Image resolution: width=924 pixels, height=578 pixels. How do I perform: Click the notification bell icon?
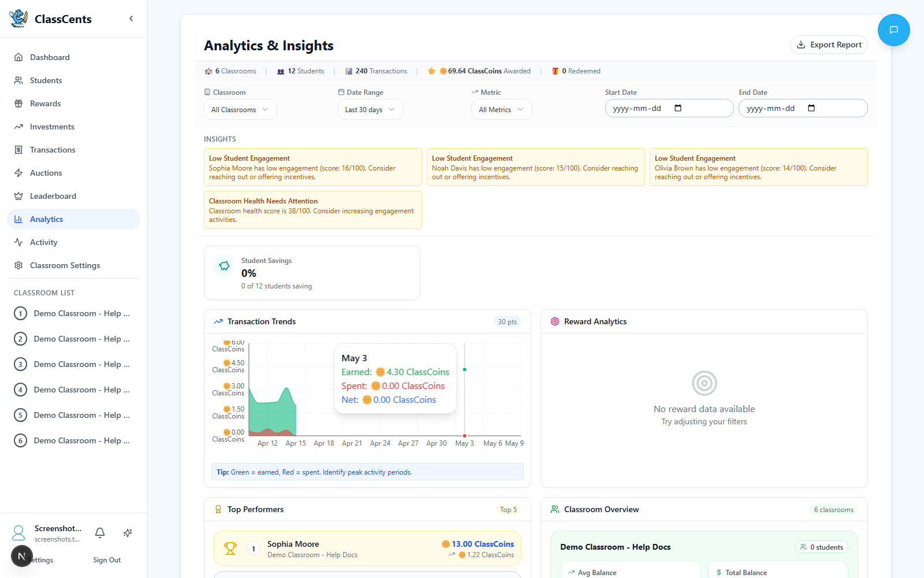click(x=100, y=533)
